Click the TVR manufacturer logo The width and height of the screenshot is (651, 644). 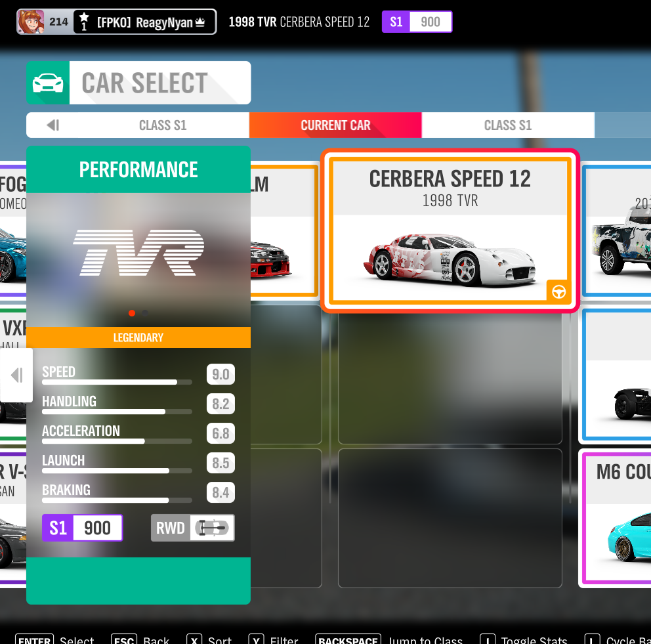[138, 253]
